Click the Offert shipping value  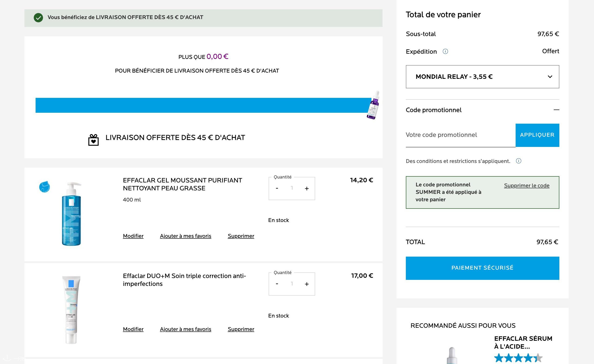pyautogui.click(x=551, y=51)
